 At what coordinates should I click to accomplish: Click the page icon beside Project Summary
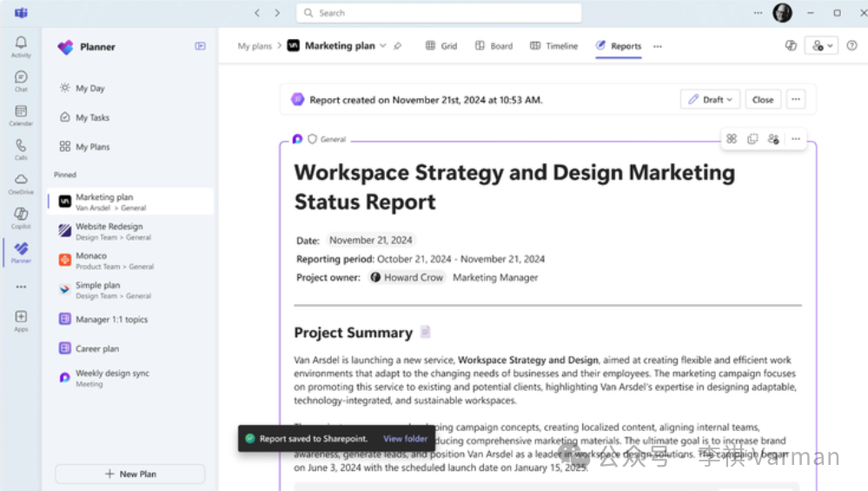point(425,332)
